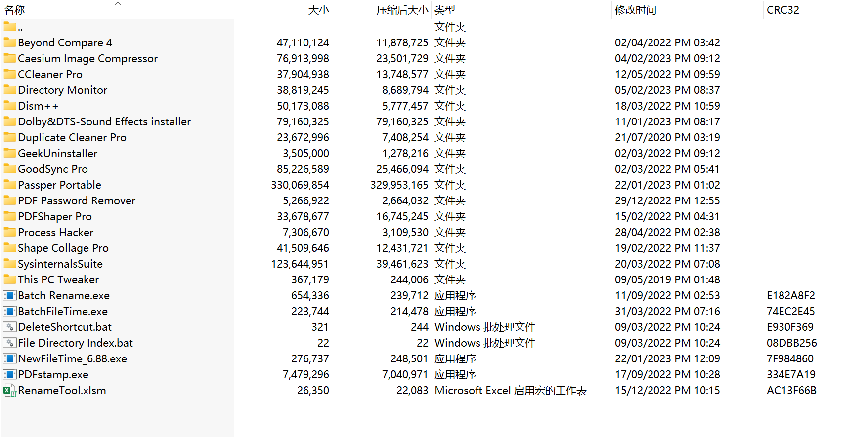Click the Directory Monitor folder icon
The image size is (868, 437).
(x=9, y=89)
